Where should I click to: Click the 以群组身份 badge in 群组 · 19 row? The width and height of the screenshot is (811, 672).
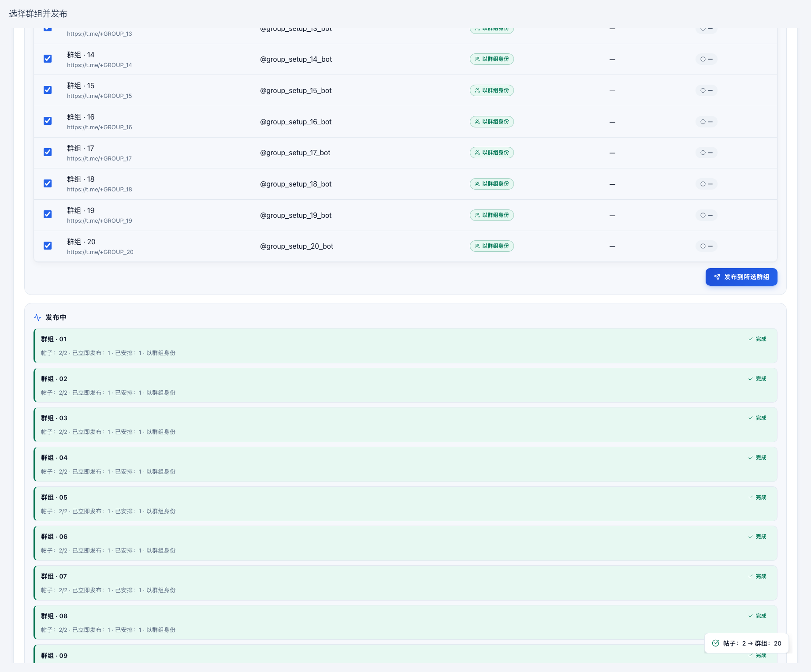tap(491, 215)
